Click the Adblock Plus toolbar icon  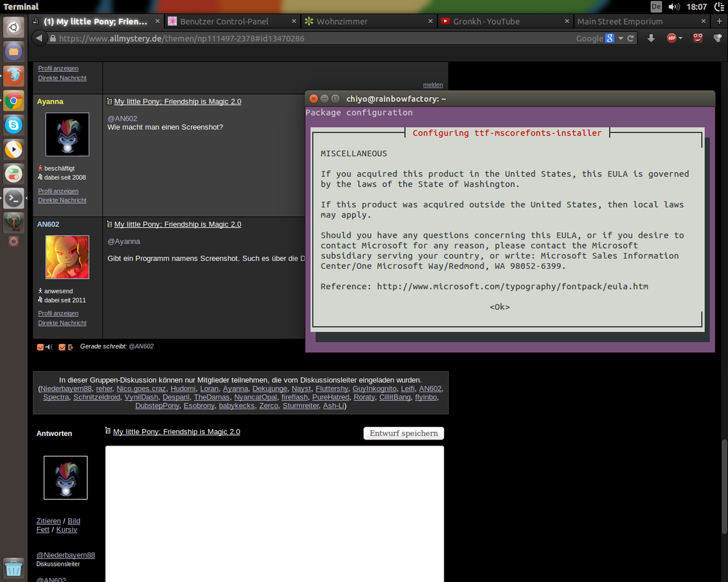672,38
